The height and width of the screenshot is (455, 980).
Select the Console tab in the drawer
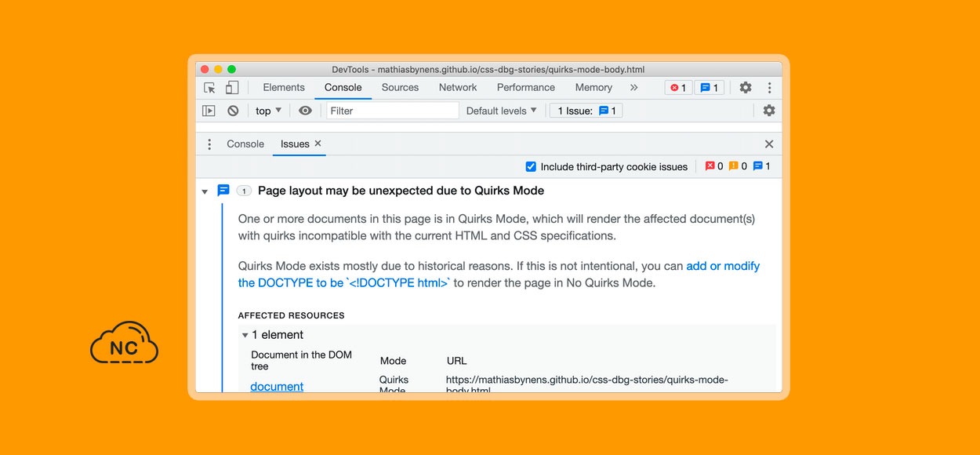coord(245,144)
